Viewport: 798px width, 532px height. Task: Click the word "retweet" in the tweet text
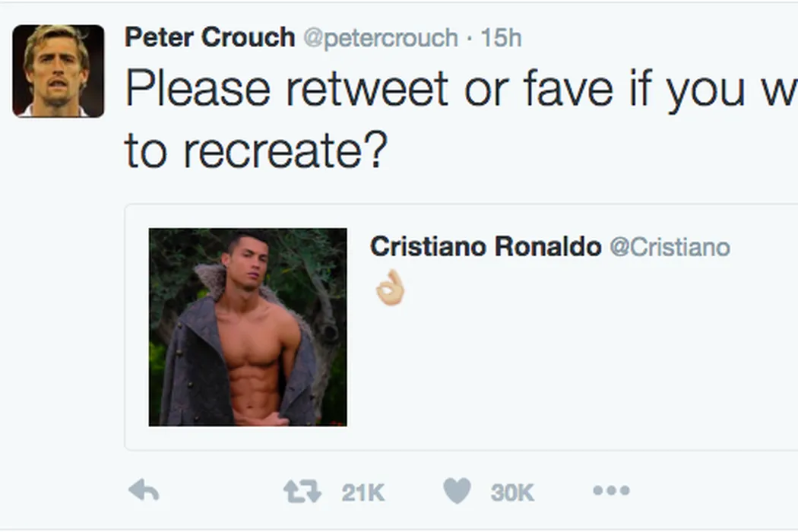[367, 88]
